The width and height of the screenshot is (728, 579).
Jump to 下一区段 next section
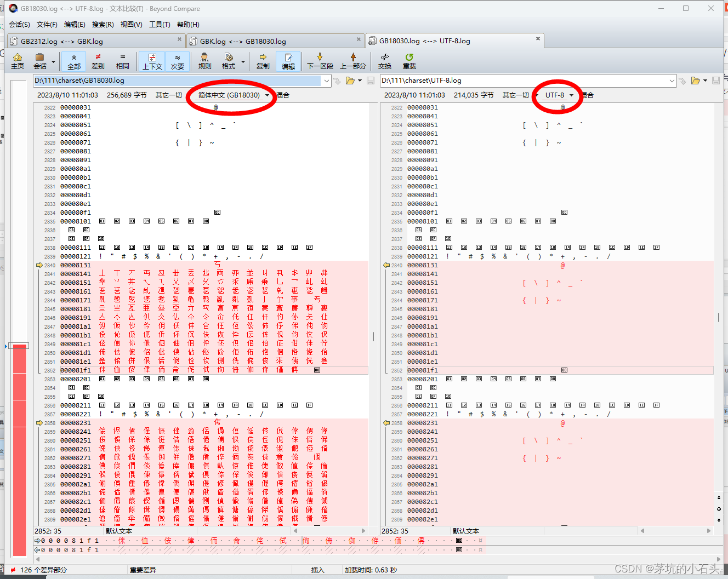(x=320, y=61)
